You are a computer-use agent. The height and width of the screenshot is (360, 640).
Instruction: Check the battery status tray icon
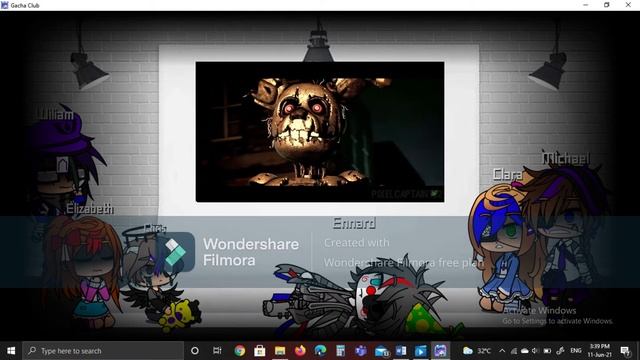(547, 351)
